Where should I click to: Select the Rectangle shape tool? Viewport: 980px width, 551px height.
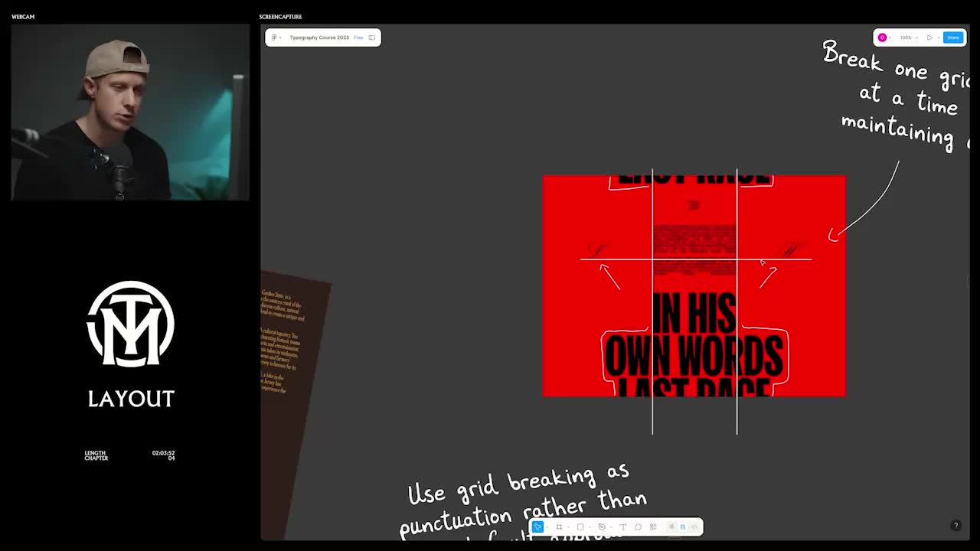(580, 527)
